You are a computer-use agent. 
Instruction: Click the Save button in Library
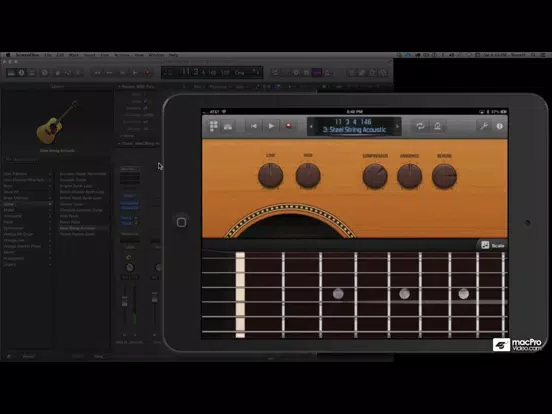99,356
